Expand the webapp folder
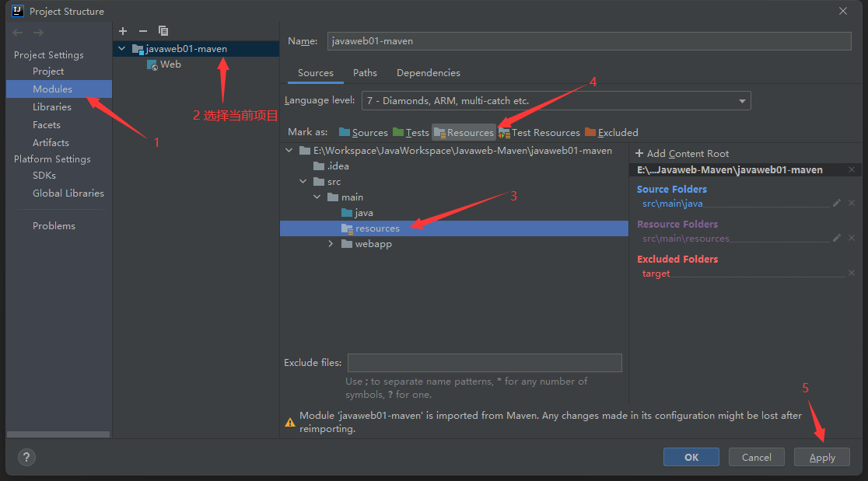Image resolution: width=868 pixels, height=481 pixels. 331,244
